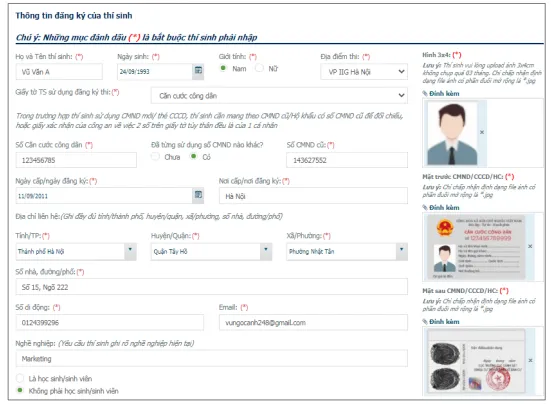Open the Xã/Phường dropdown
The image size is (551, 405).
tap(401, 251)
